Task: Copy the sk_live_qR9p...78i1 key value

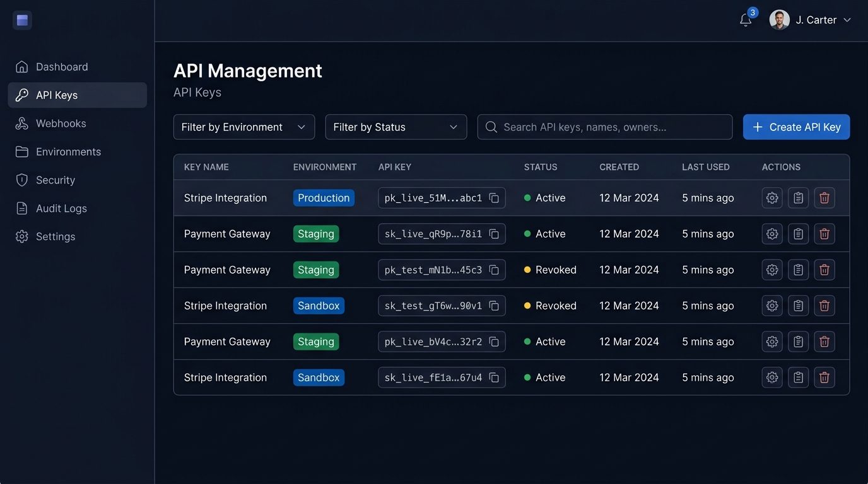Action: coord(494,234)
